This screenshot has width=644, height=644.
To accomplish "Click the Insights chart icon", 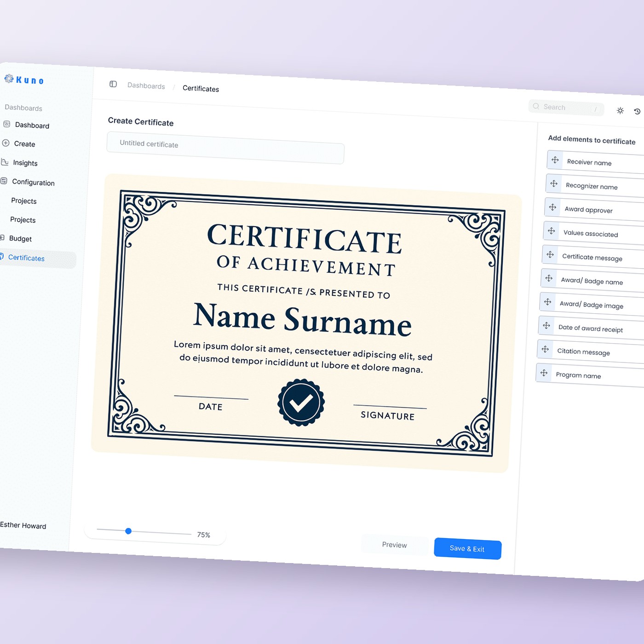I will 5,162.
